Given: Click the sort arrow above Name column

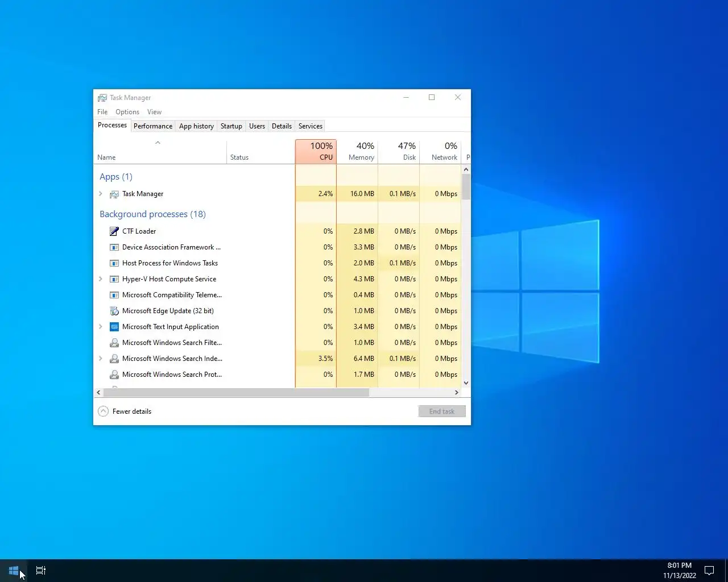Looking at the screenshot, I should (x=158, y=143).
